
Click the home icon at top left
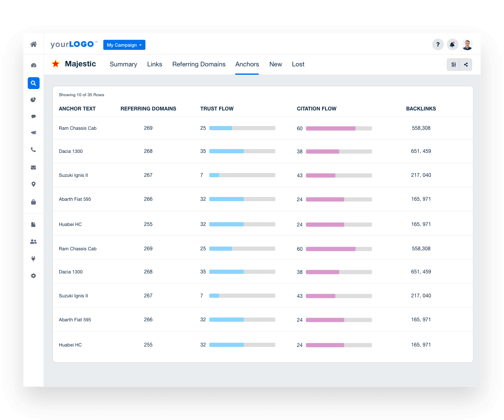pyautogui.click(x=34, y=44)
